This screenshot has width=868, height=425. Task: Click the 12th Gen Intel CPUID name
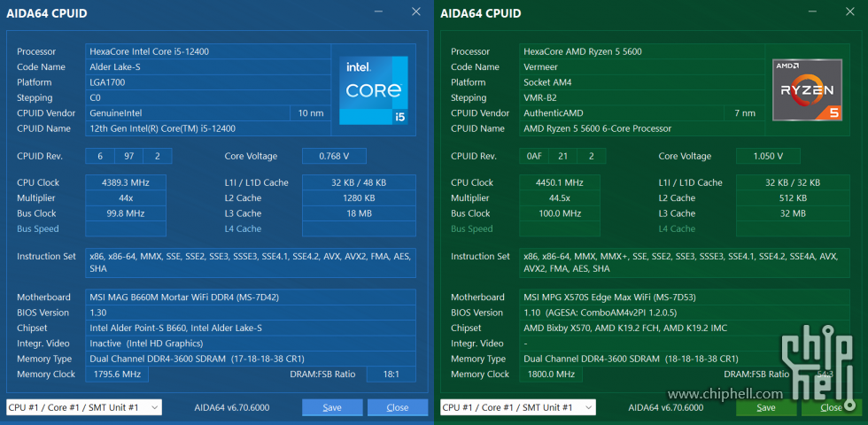[208, 128]
